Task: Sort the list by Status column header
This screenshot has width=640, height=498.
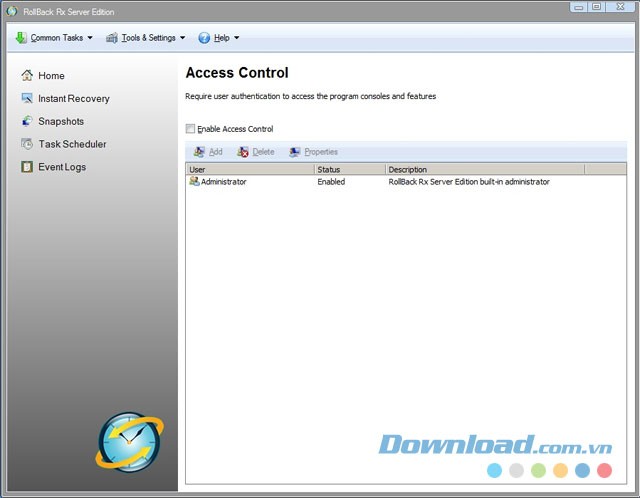Action: pos(349,170)
